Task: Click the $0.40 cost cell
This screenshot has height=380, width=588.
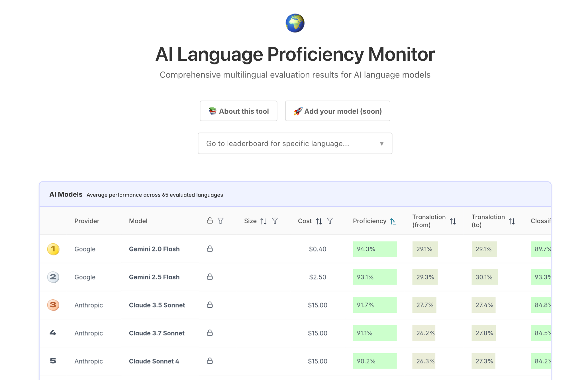Action: (x=318, y=249)
